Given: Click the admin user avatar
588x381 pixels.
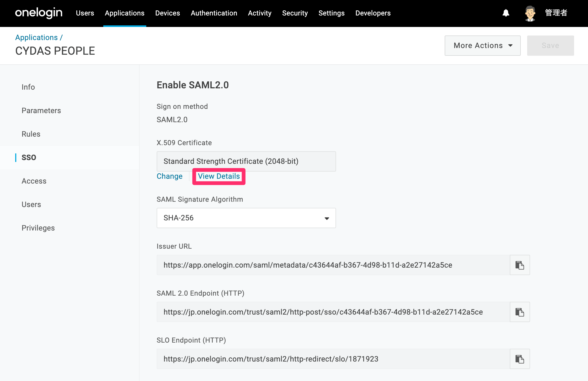Looking at the screenshot, I should pyautogui.click(x=530, y=13).
